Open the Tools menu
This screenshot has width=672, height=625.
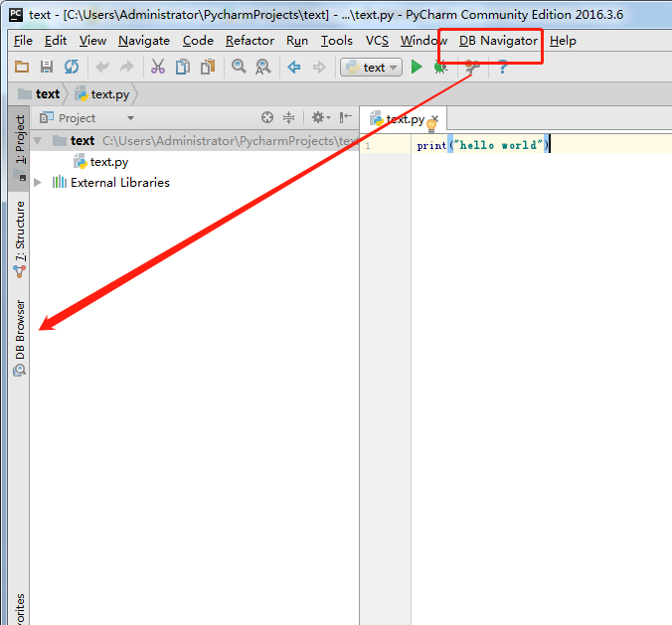337,41
